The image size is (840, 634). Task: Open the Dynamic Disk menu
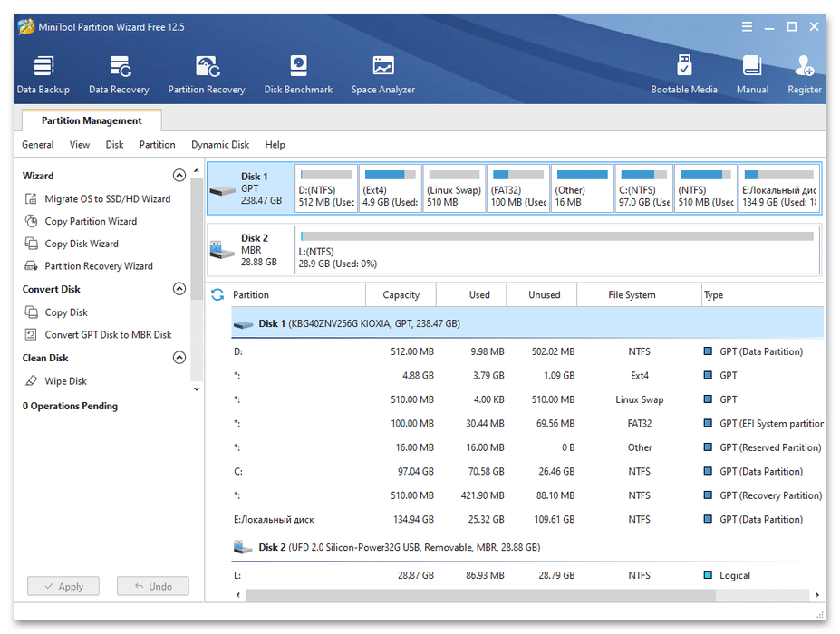click(220, 145)
